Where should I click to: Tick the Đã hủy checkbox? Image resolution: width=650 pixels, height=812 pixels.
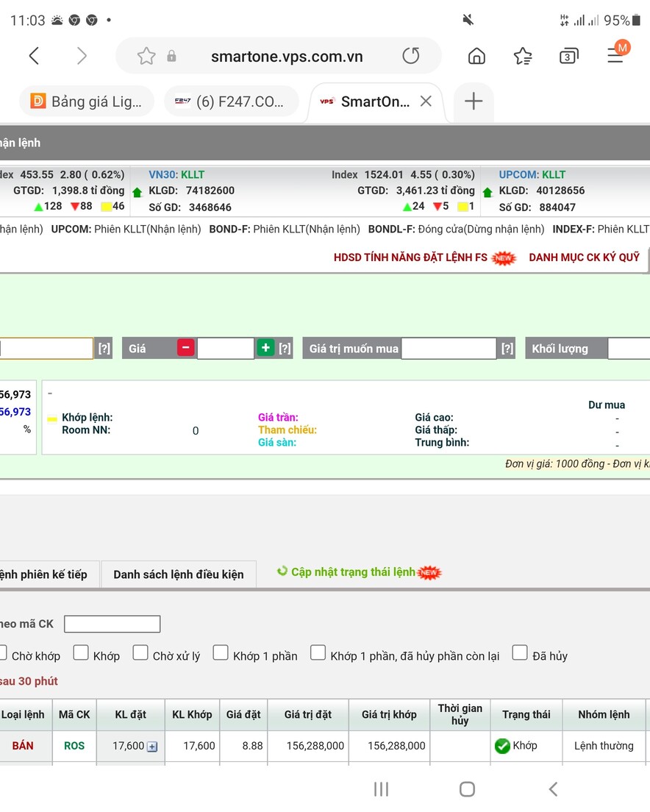point(520,653)
